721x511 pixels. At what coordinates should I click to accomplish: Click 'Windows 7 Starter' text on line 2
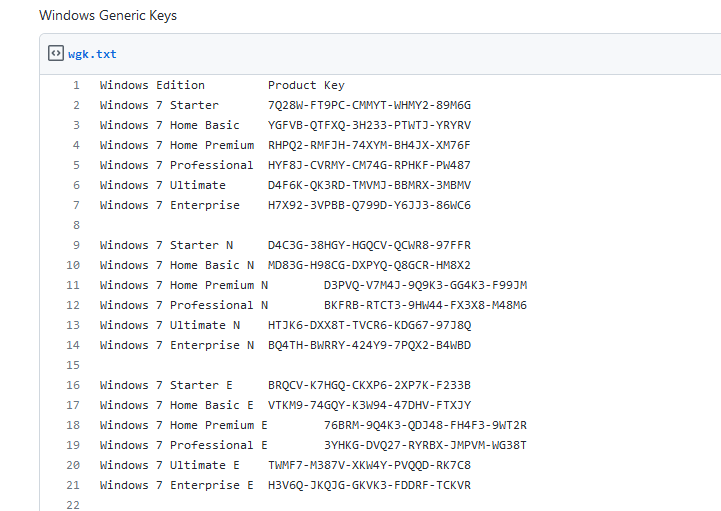[159, 105]
